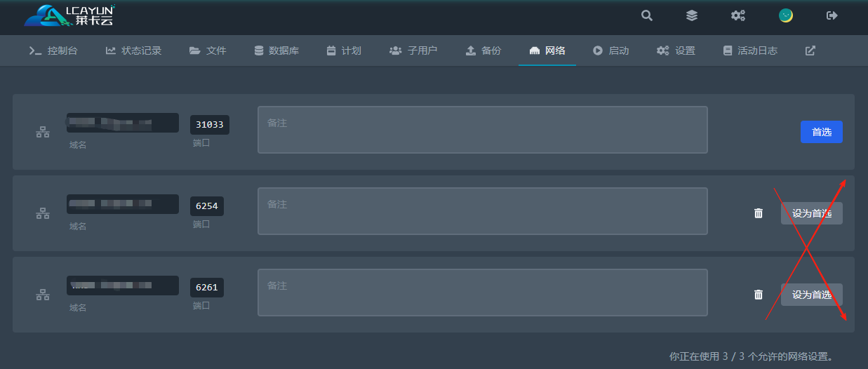The height and width of the screenshot is (369, 868).
Task: Copy the domain in port 31033 row
Action: pos(122,123)
